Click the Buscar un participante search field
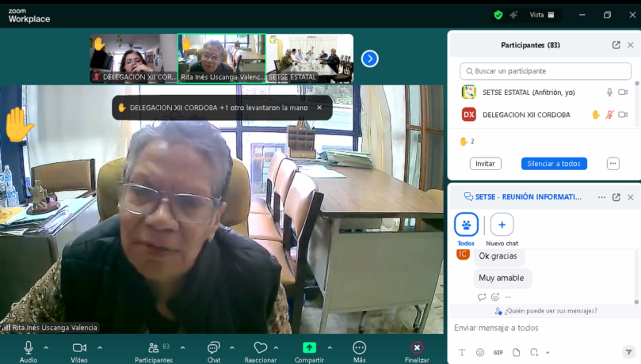 (x=545, y=71)
